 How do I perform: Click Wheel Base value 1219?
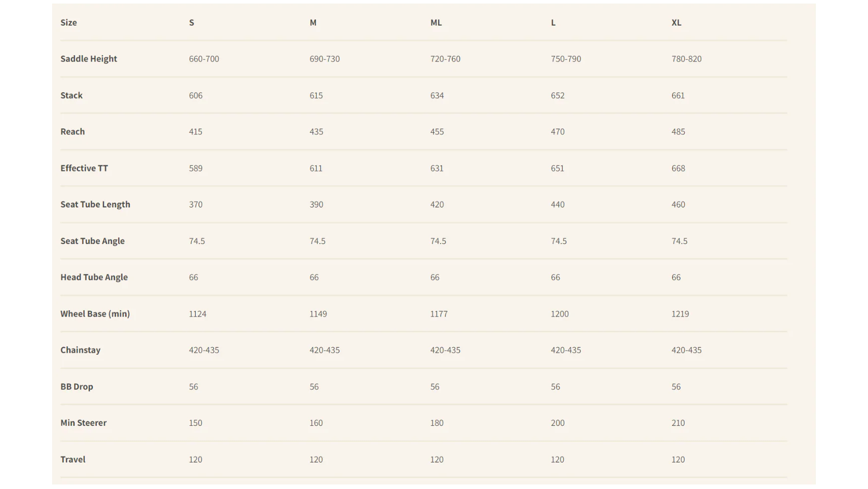(680, 314)
